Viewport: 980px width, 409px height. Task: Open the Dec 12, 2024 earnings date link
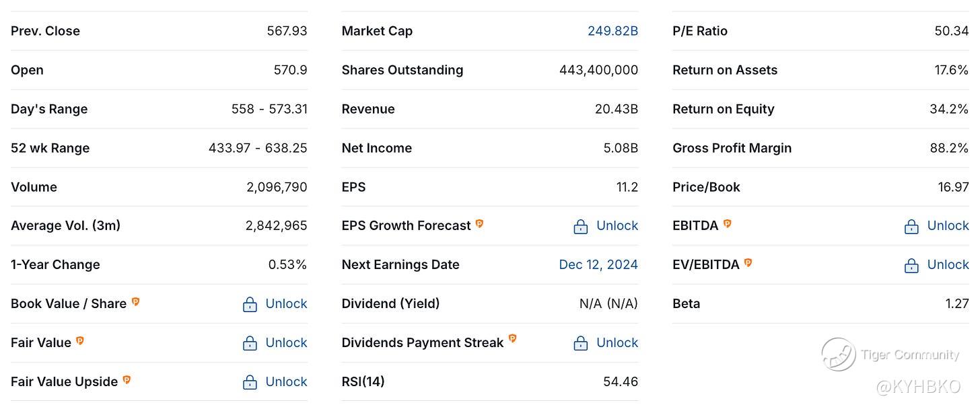[598, 265]
